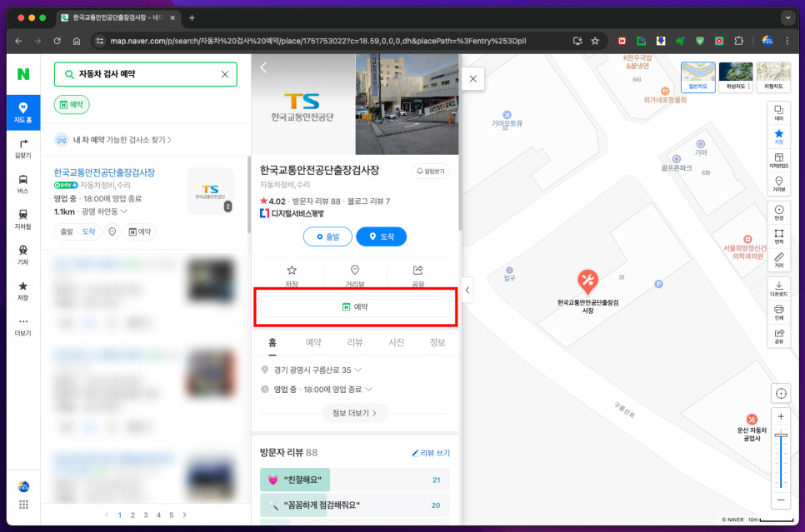The image size is (805, 532).
Task: Open 거리뷰 under the place details
Action: [355, 275]
